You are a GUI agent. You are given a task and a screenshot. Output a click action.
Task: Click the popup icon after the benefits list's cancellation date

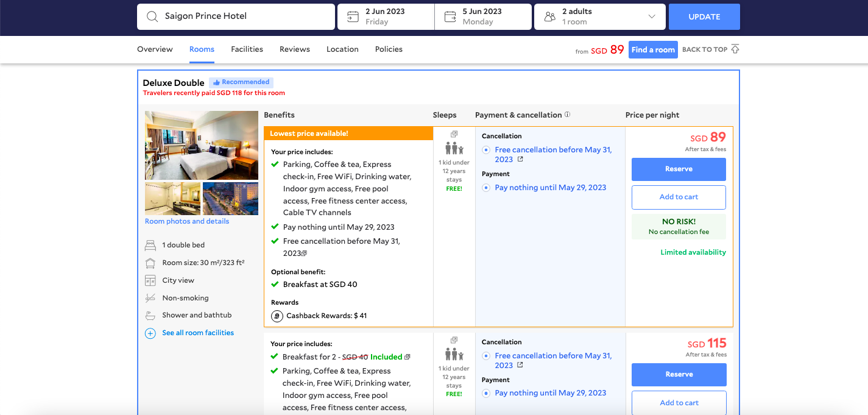305,254
